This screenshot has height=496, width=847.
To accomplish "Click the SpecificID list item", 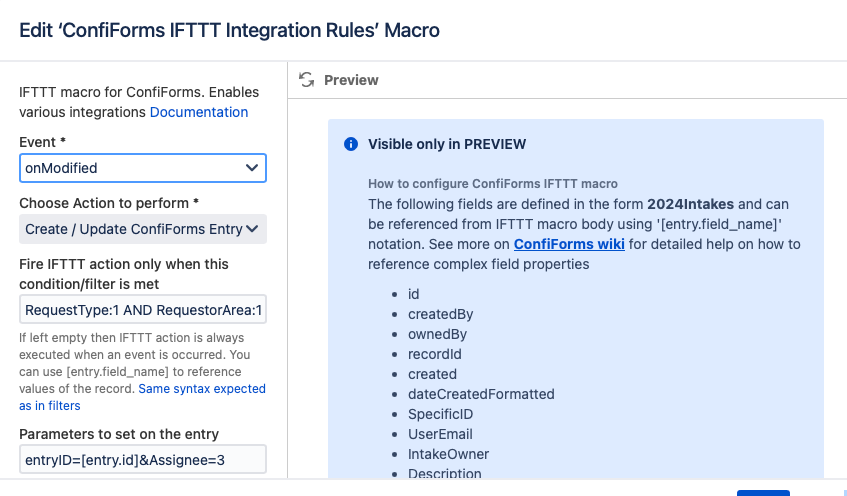I will [x=426, y=414].
